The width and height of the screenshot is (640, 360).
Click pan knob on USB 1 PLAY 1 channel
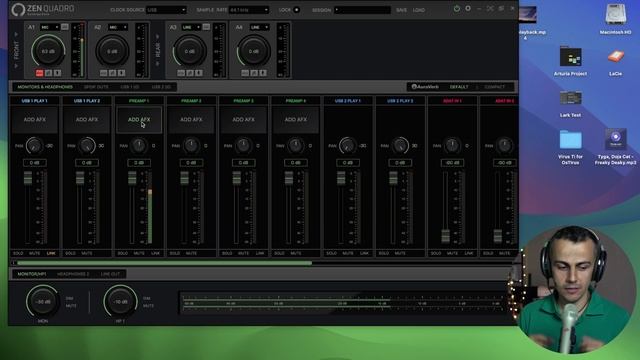[x=34, y=146]
